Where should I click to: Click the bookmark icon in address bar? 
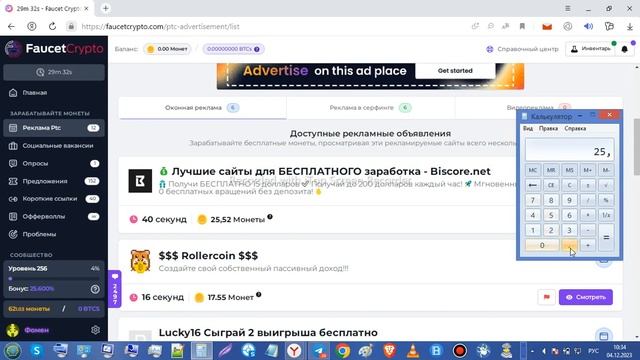point(522,27)
